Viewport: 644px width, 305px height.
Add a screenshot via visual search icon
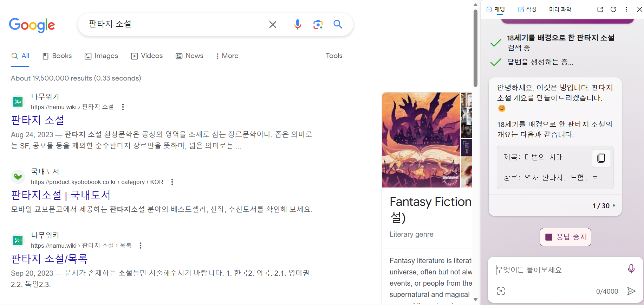(x=501, y=291)
